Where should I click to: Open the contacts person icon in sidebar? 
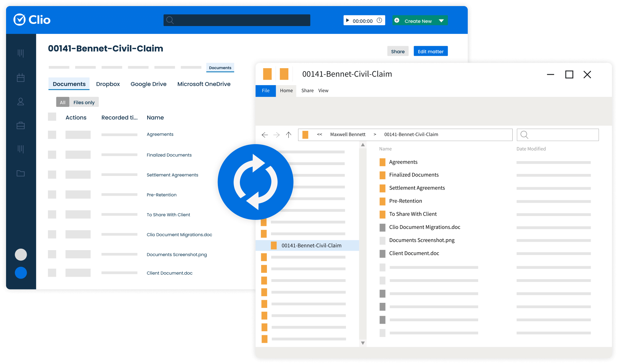(x=21, y=101)
